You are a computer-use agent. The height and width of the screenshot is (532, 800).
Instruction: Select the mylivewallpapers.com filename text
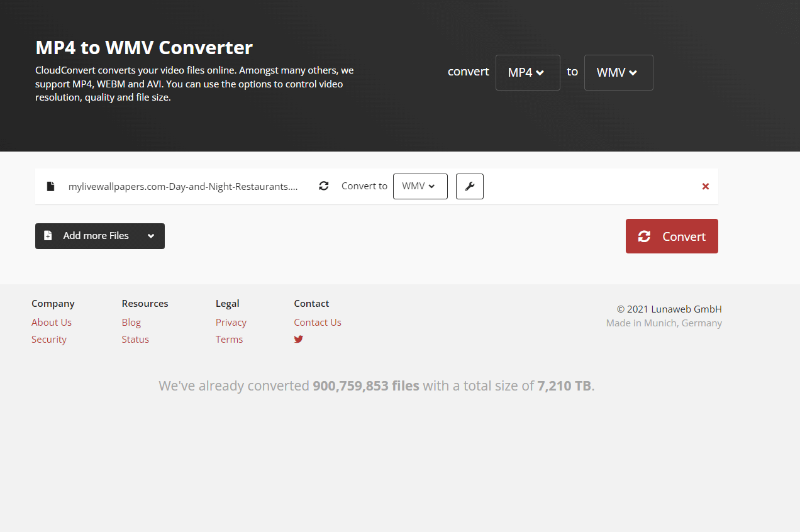click(x=183, y=186)
